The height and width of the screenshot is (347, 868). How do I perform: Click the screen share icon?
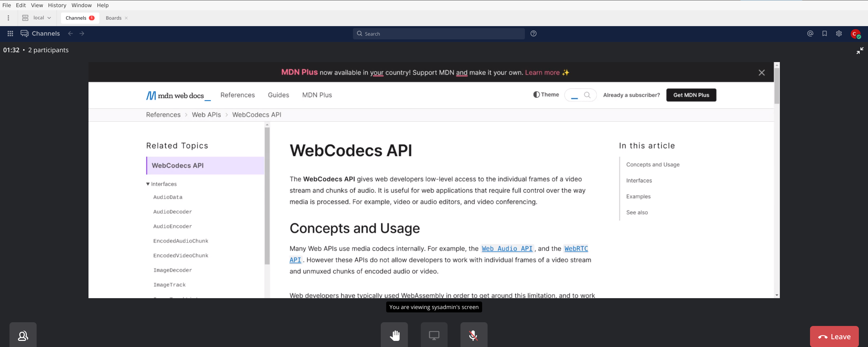click(x=434, y=335)
